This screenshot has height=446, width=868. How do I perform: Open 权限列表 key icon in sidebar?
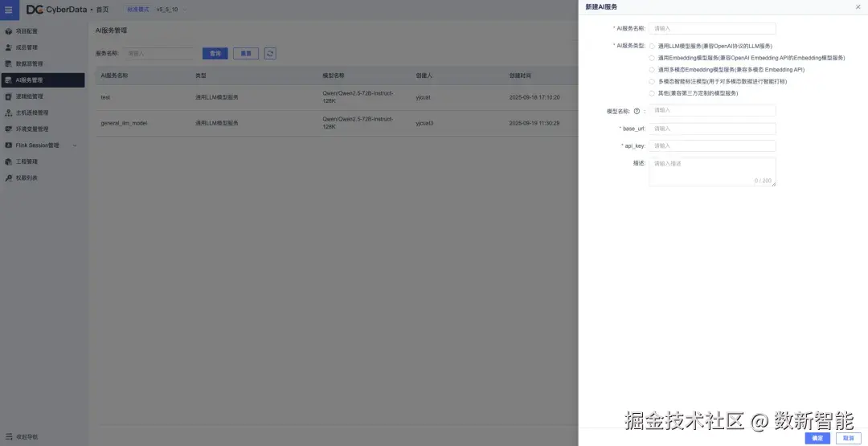8,178
